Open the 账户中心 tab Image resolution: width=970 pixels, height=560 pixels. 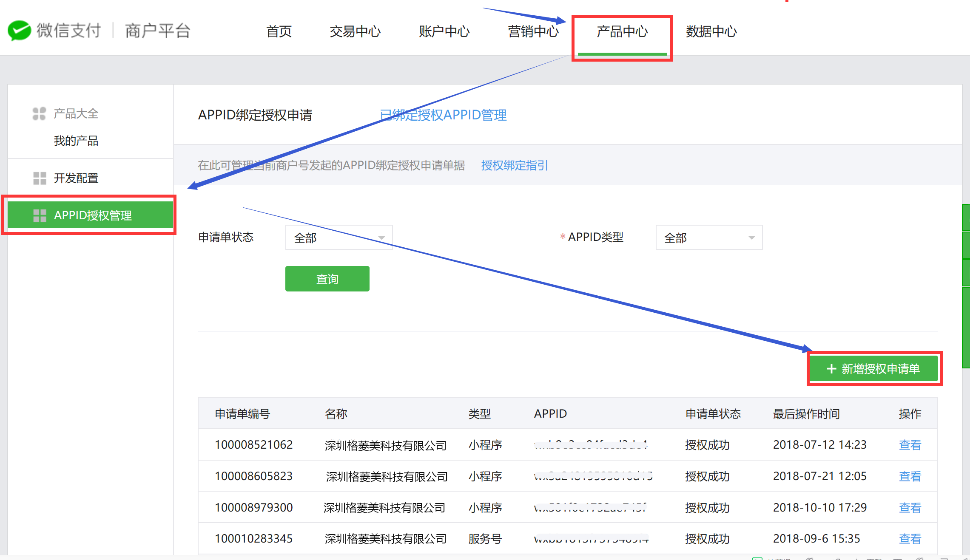click(x=444, y=31)
